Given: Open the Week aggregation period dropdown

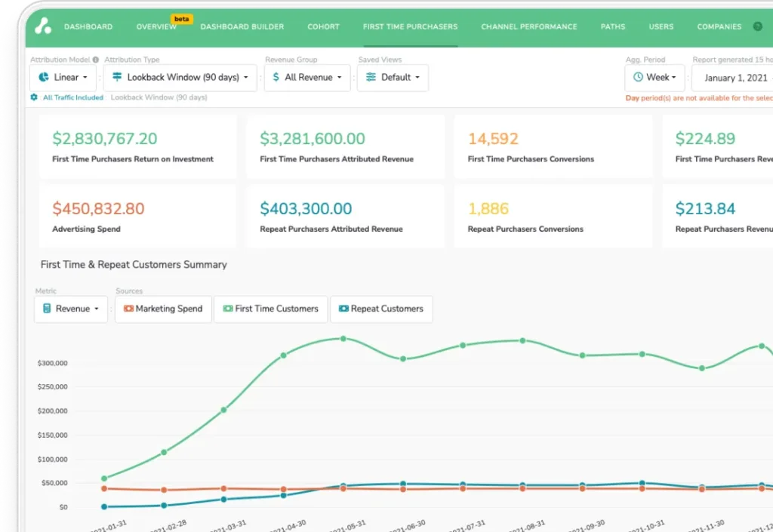Looking at the screenshot, I should click(654, 77).
